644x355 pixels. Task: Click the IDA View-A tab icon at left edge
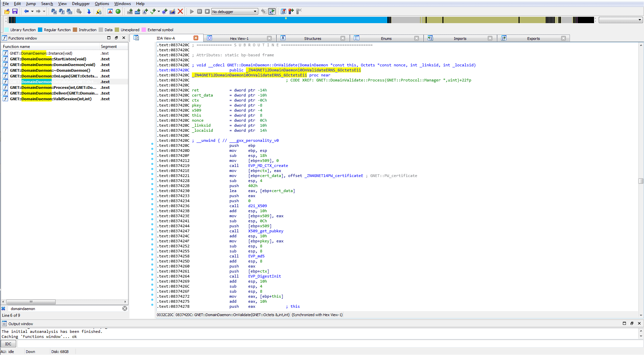pyautogui.click(x=136, y=38)
